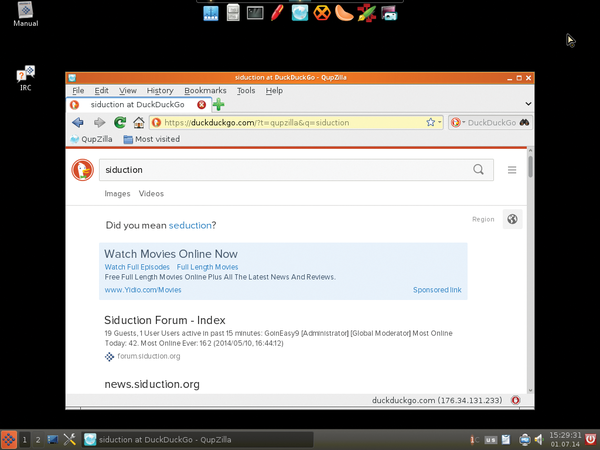This screenshot has height=450, width=600.
Task: Open the news.siduction.org result
Action: point(152,384)
